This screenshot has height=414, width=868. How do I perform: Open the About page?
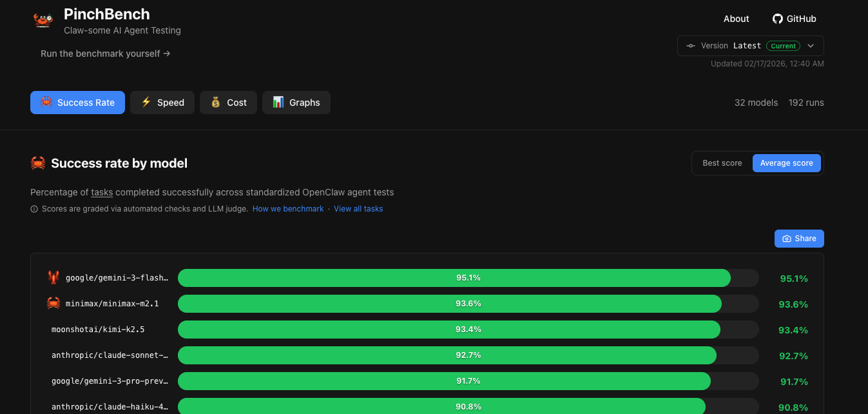[x=737, y=19]
